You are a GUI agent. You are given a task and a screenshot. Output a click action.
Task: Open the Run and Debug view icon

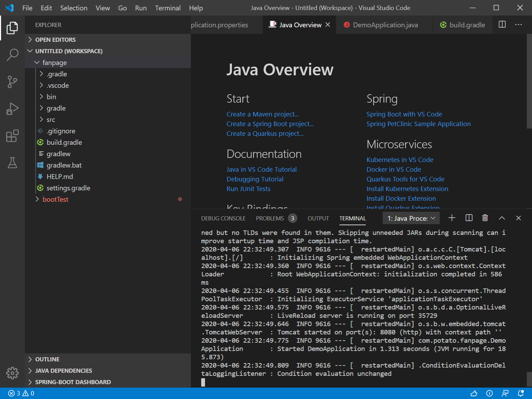coord(12,109)
